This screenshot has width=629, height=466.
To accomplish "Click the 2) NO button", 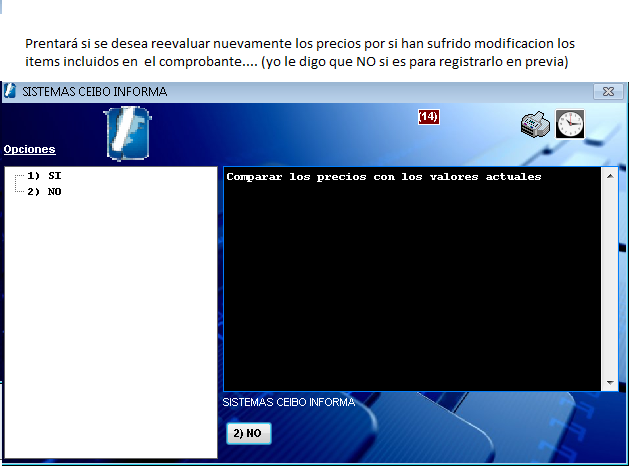I will click(249, 433).
